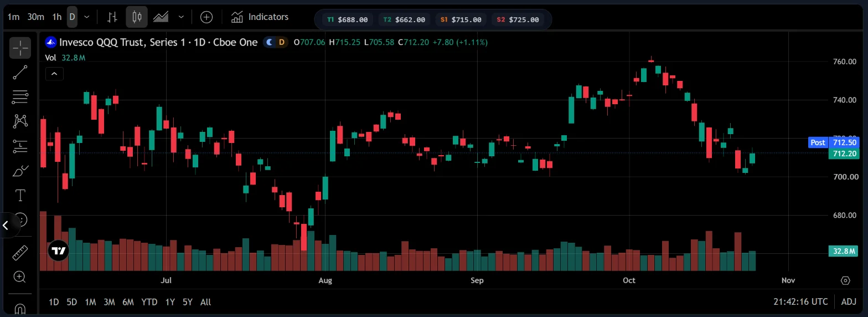Set the date range to 3M

tap(109, 302)
